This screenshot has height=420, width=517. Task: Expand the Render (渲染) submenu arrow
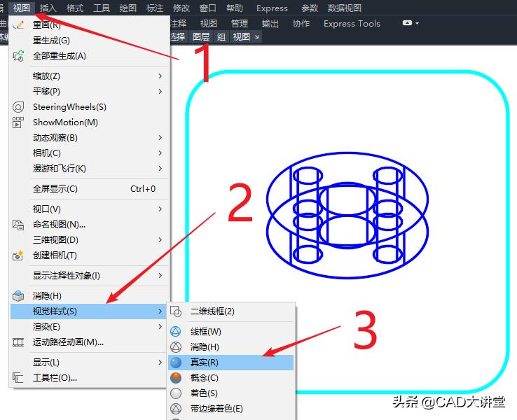pyautogui.click(x=160, y=327)
